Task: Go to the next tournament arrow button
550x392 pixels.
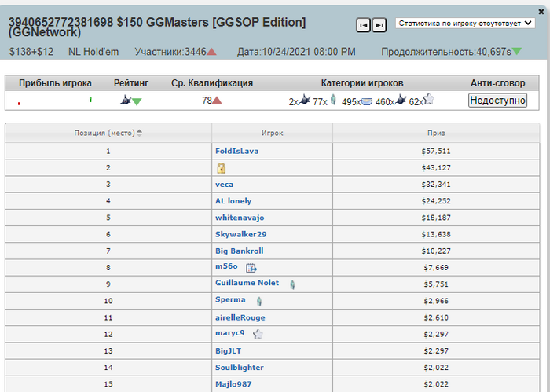Action: coord(379,25)
